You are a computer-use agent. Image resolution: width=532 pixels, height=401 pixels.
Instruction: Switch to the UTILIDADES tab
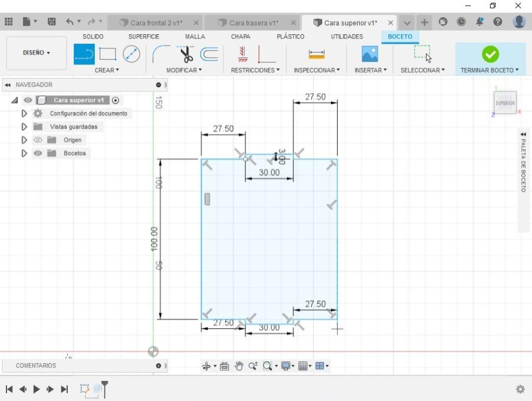click(347, 37)
